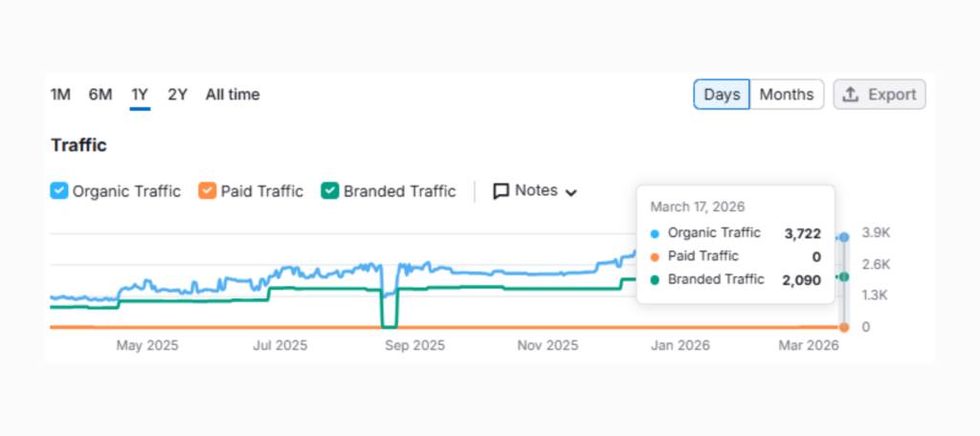The height and width of the screenshot is (436, 980).
Task: Click the Export upload icon
Action: (851, 95)
